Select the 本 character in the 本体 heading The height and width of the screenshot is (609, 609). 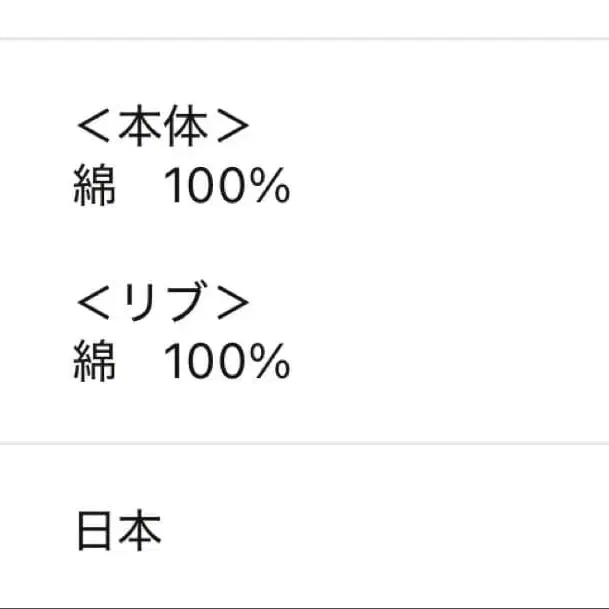click(138, 128)
